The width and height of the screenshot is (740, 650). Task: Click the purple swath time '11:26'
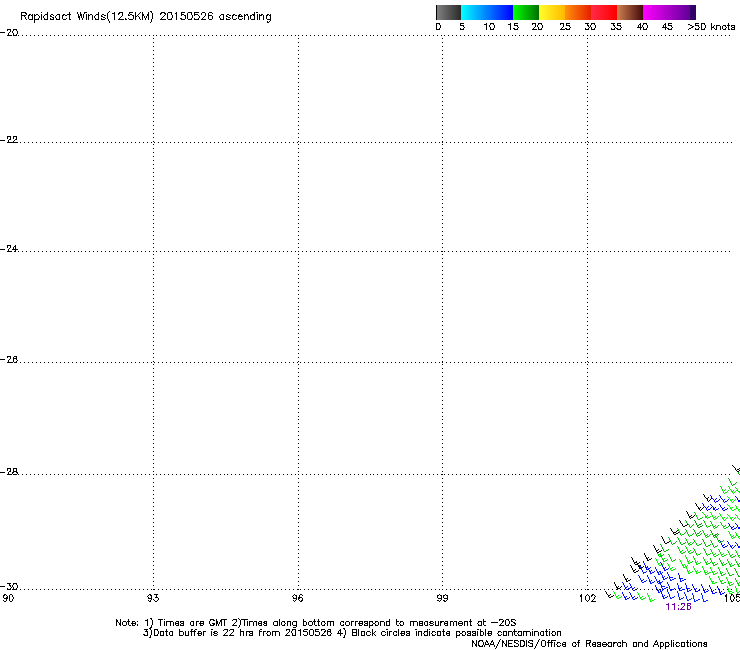(x=678, y=607)
